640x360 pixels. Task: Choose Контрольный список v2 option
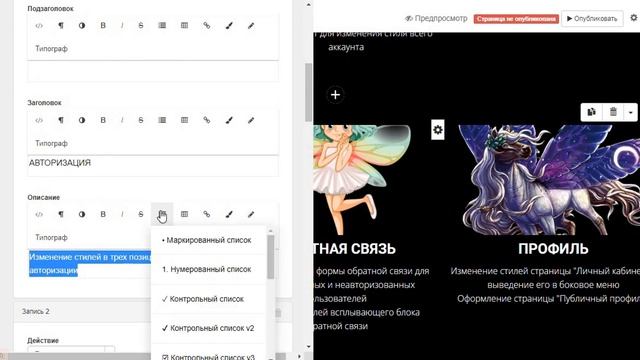tap(209, 328)
